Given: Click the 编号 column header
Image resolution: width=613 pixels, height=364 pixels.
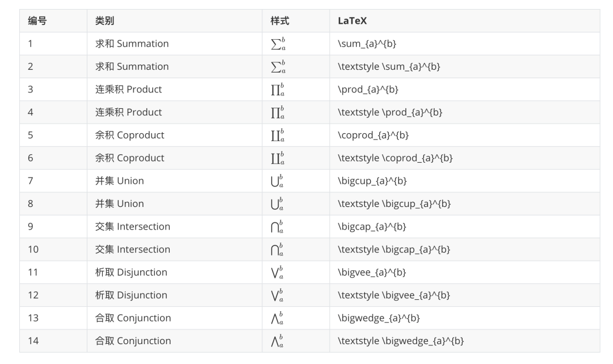Looking at the screenshot, I should tap(37, 21).
